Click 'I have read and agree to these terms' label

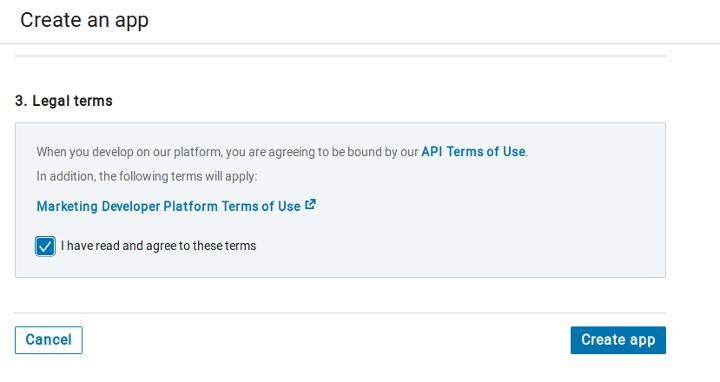[x=158, y=246]
